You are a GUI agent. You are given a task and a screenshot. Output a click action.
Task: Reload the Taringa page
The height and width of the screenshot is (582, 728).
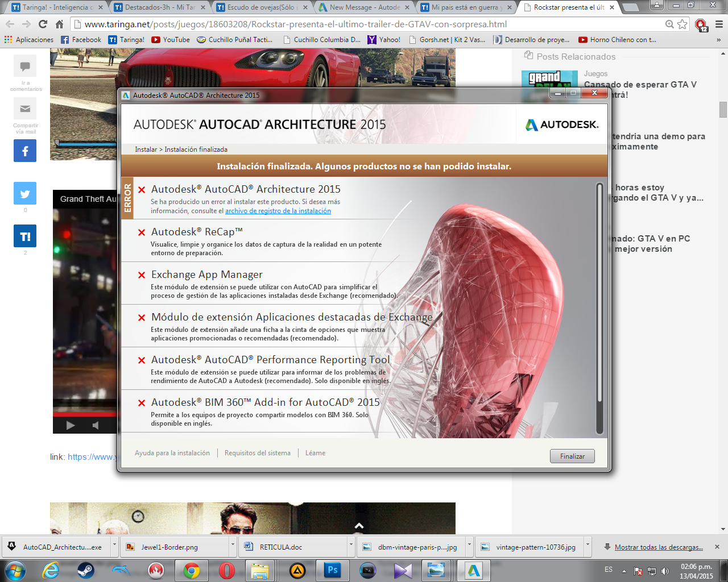pyautogui.click(x=43, y=24)
